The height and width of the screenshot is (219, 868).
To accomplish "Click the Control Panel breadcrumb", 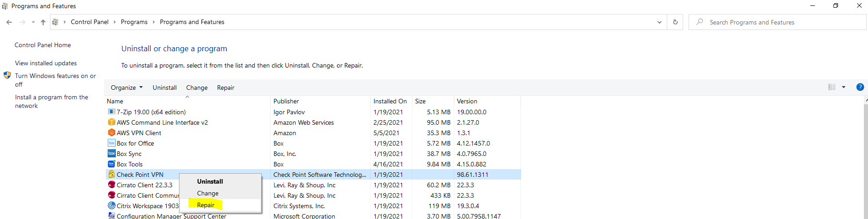I will click(x=89, y=22).
